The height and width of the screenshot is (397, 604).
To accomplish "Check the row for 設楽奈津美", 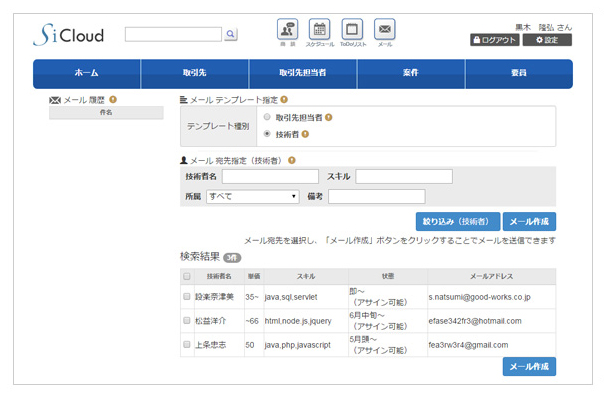I will pos(187,296).
